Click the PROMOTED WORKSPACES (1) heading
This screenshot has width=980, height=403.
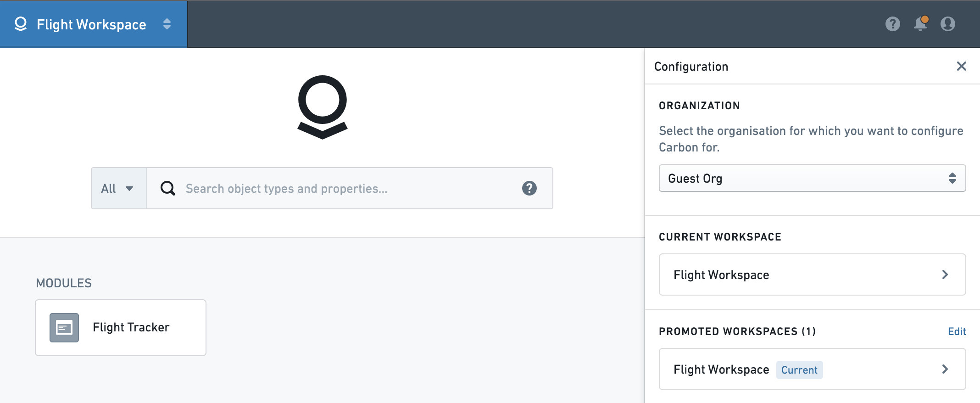[x=737, y=331]
